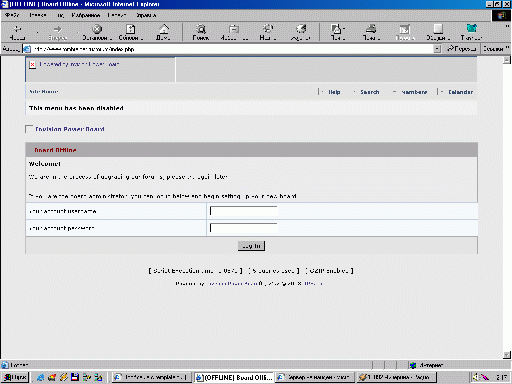Open the Tools menu
This screenshot has width=512, height=384.
[117, 15]
